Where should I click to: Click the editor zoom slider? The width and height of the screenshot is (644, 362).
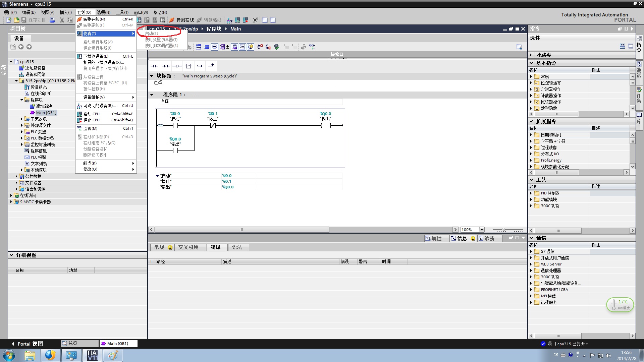click(503, 230)
